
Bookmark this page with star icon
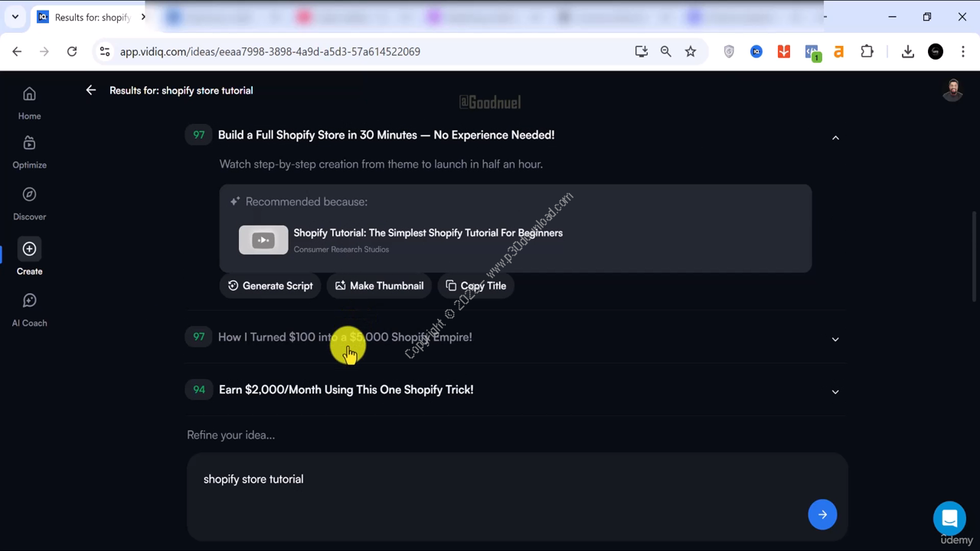tap(691, 51)
